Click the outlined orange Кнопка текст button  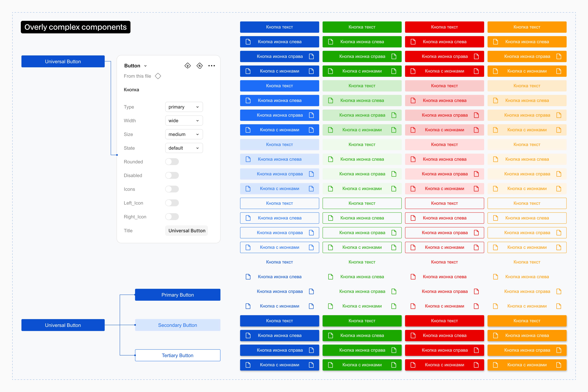[x=527, y=203]
